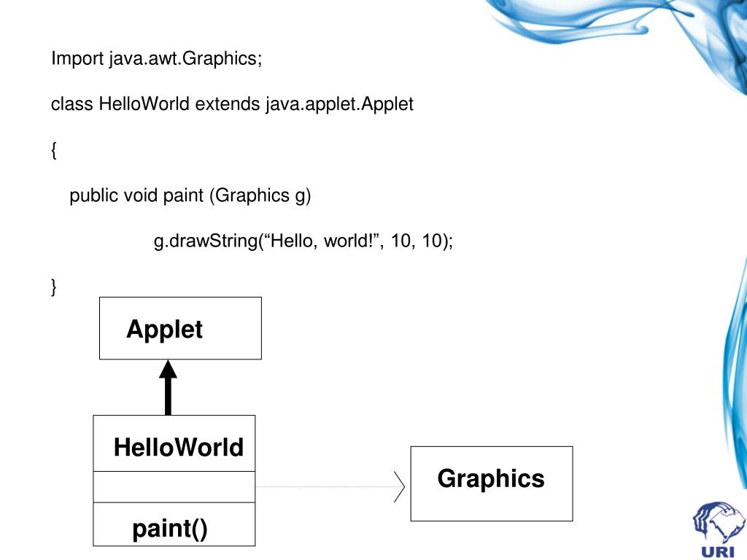Select the Applet class box
This screenshot has width=747, height=560.
click(180, 328)
